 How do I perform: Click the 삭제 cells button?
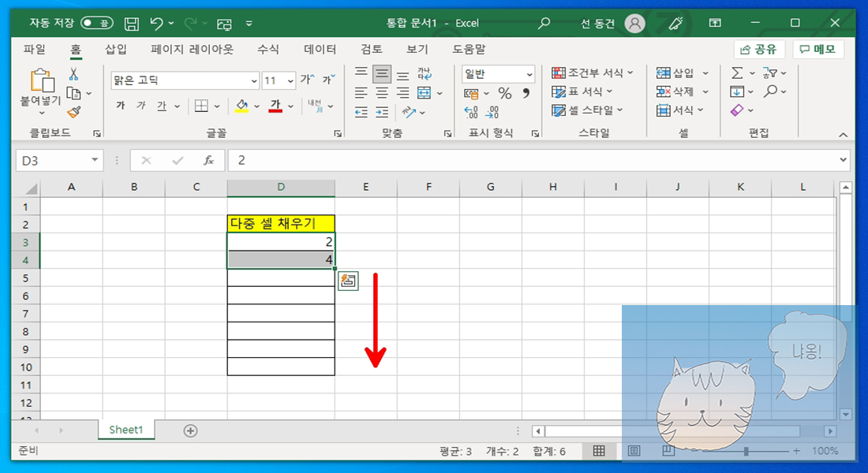point(675,91)
